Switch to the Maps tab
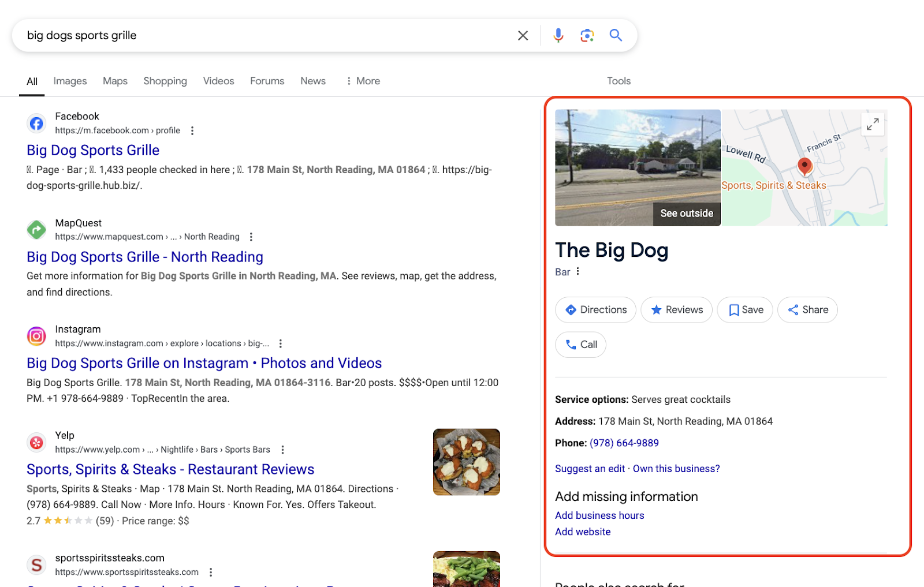The width and height of the screenshot is (924, 587). point(115,81)
